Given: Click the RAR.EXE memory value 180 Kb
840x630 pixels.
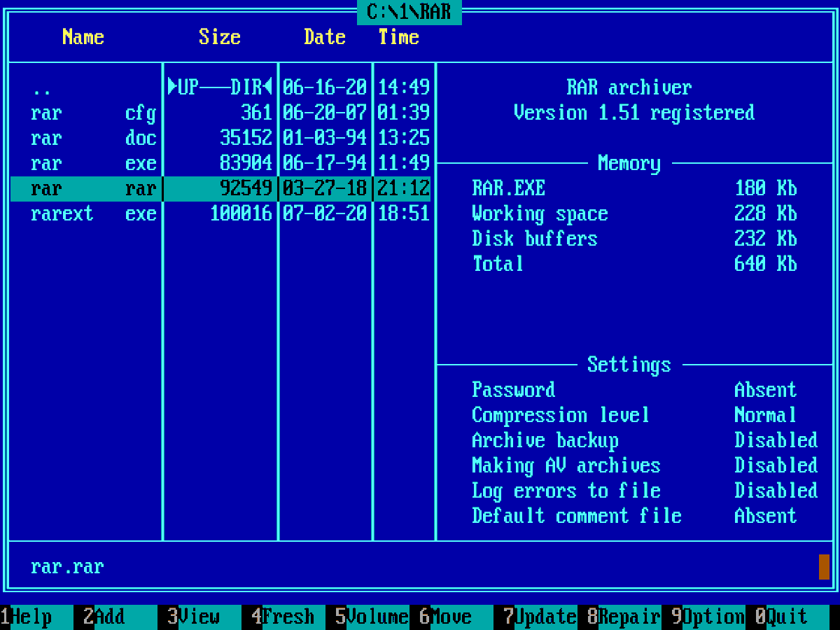Looking at the screenshot, I should coord(766,189).
